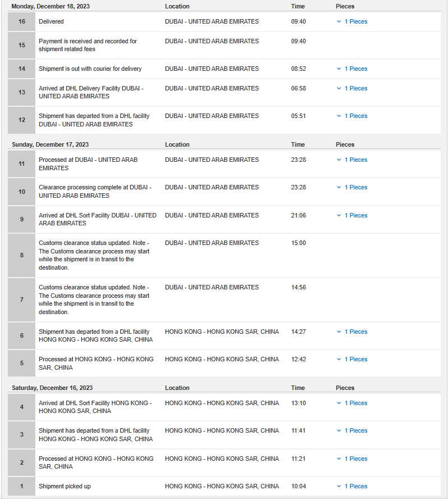
Task: Expand pieces chevron for Processed at DUBAI row
Action: point(339,160)
